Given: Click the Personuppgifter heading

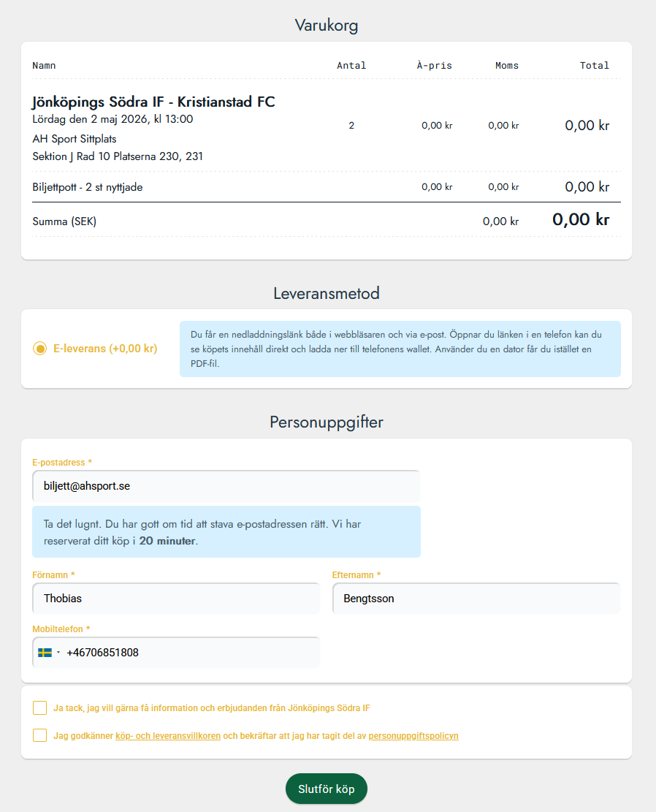Looking at the screenshot, I should click(x=327, y=422).
